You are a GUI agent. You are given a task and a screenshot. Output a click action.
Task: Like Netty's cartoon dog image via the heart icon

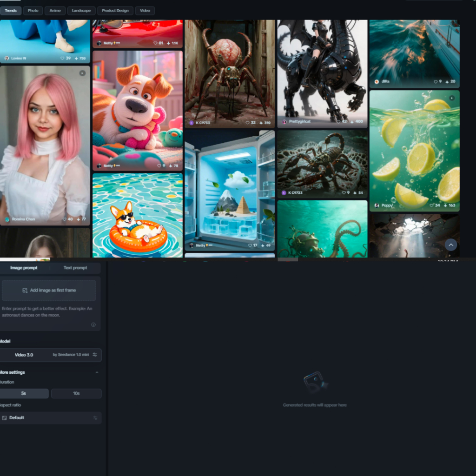click(x=159, y=166)
